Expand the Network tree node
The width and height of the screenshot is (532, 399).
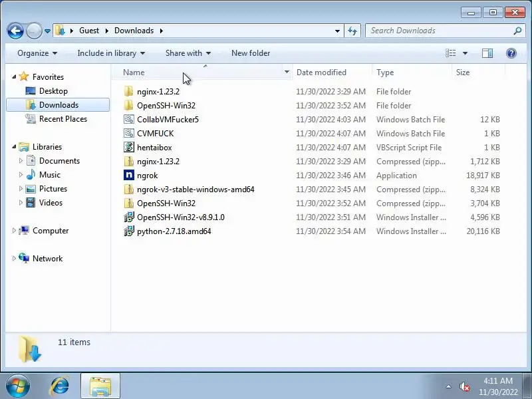[x=14, y=258]
